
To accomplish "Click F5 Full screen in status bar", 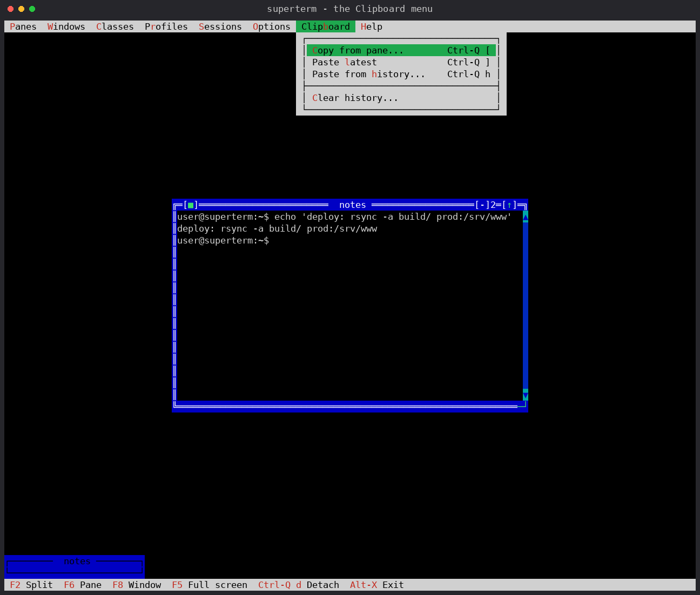I will 210,585.
